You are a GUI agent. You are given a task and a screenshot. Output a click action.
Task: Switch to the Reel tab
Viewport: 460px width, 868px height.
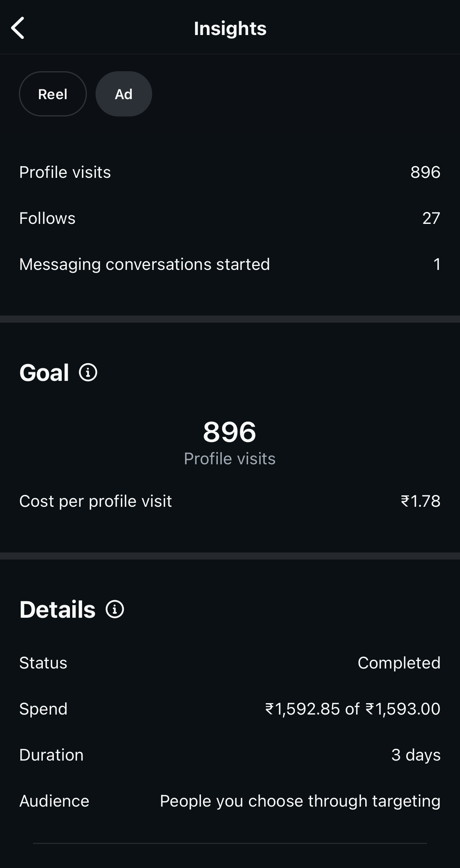[53, 94]
